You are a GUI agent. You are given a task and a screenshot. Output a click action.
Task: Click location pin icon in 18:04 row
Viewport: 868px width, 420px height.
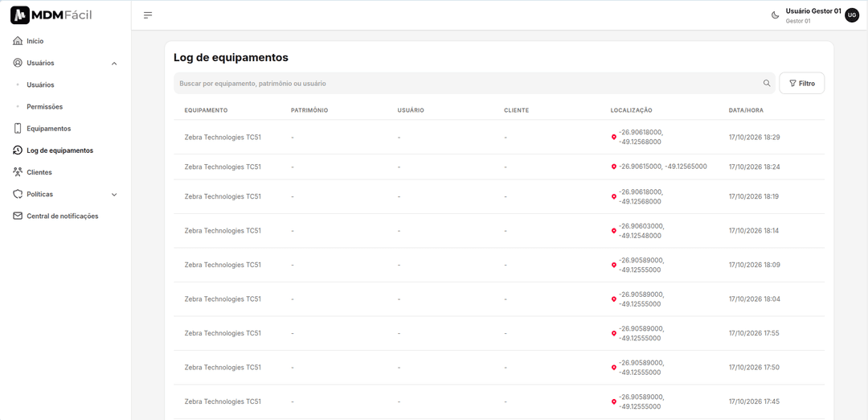614,299
